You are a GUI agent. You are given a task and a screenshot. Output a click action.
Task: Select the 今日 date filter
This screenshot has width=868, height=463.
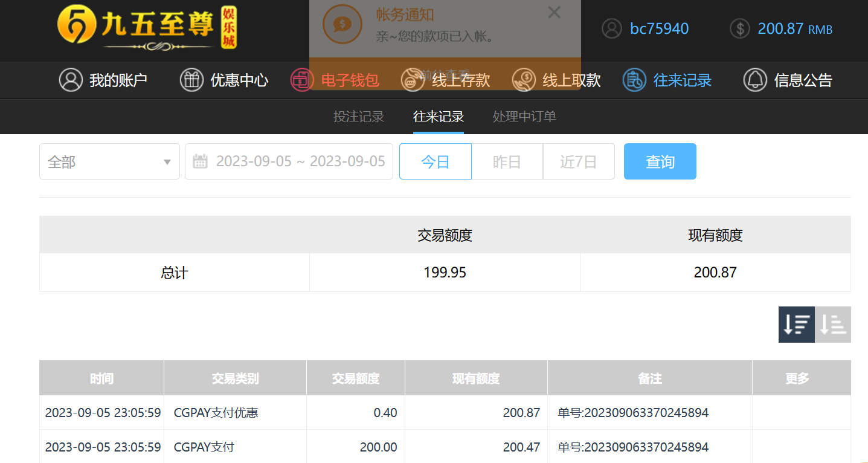436,161
